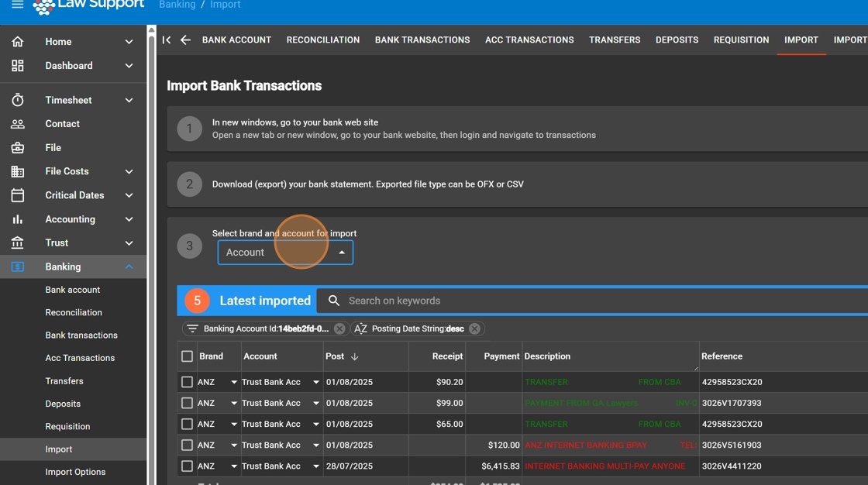Click the Contact people icon
Image resolution: width=868 pixels, height=485 pixels.
18,124
